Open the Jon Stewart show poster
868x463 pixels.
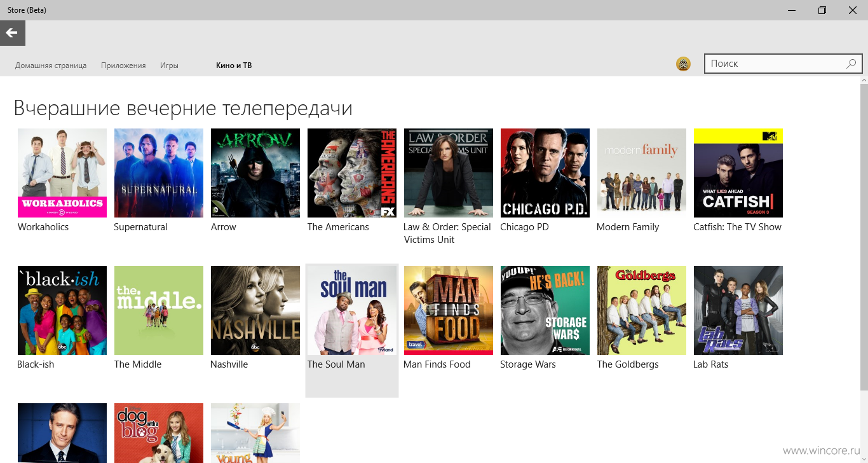point(62,433)
